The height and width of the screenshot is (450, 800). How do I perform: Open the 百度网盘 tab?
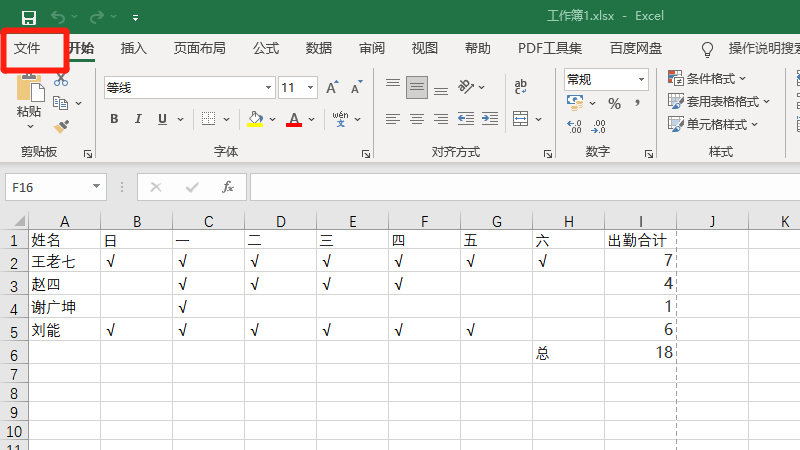coord(636,48)
